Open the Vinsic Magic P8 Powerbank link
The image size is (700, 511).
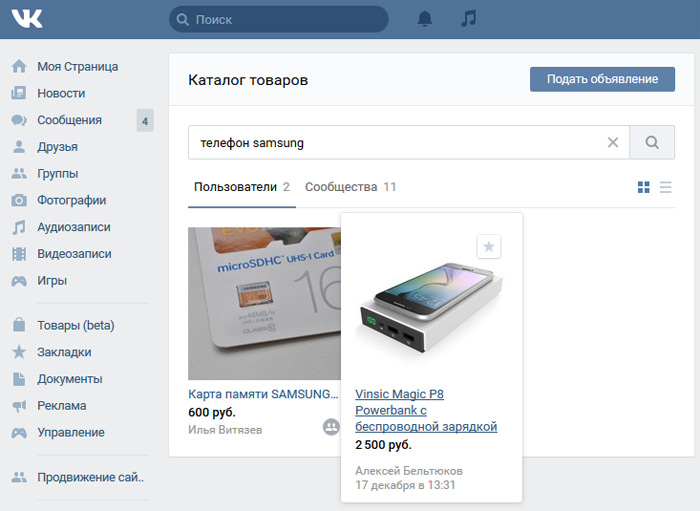pos(426,410)
